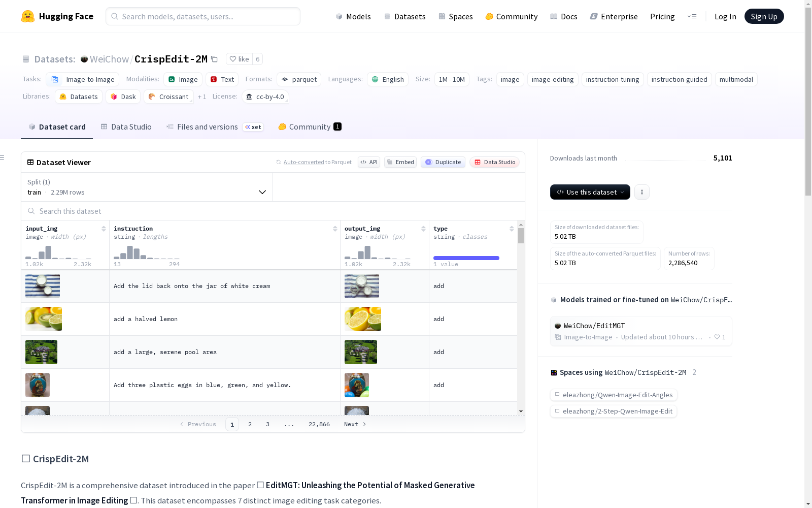This screenshot has width=812, height=508.
Task: Open the Files and versions tab
Action: click(x=215, y=127)
